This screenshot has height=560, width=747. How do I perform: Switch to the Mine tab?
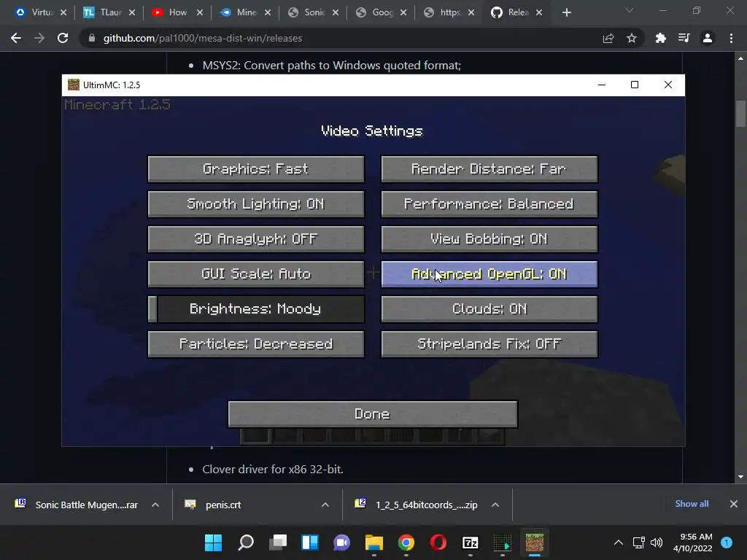pos(245,12)
